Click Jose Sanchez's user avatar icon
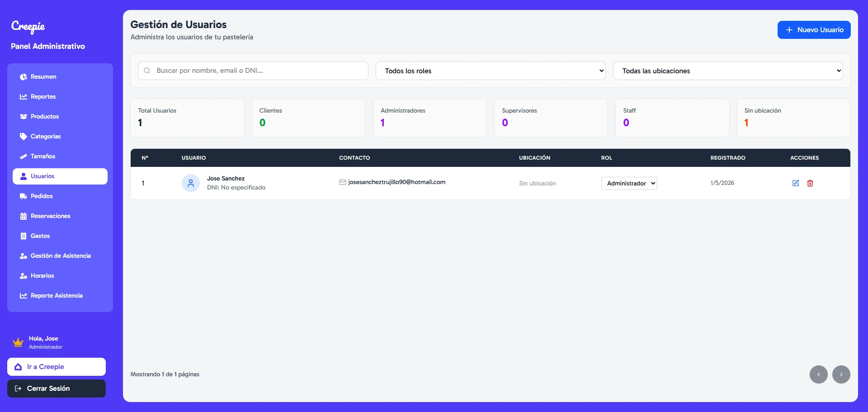The image size is (868, 412). 191,183
